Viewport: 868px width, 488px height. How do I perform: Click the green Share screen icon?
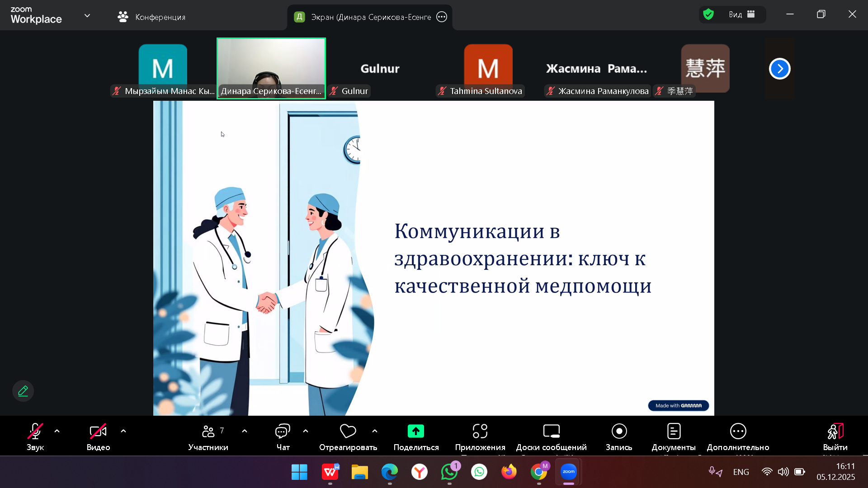click(x=415, y=432)
